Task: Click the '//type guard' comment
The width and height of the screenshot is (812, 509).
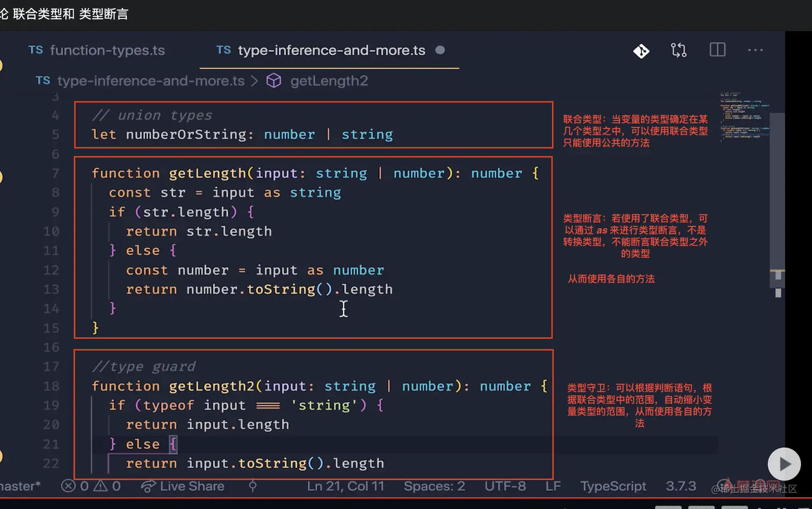Action: [x=143, y=367]
